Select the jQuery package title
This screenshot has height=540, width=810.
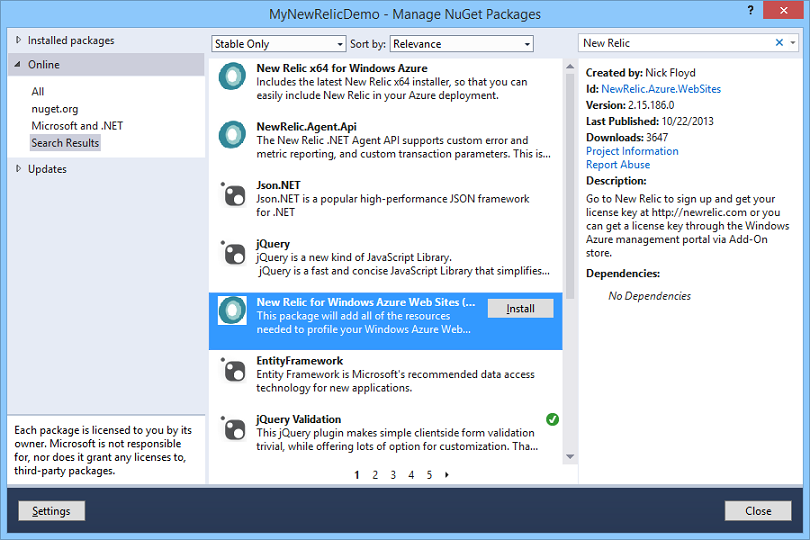tap(273, 243)
